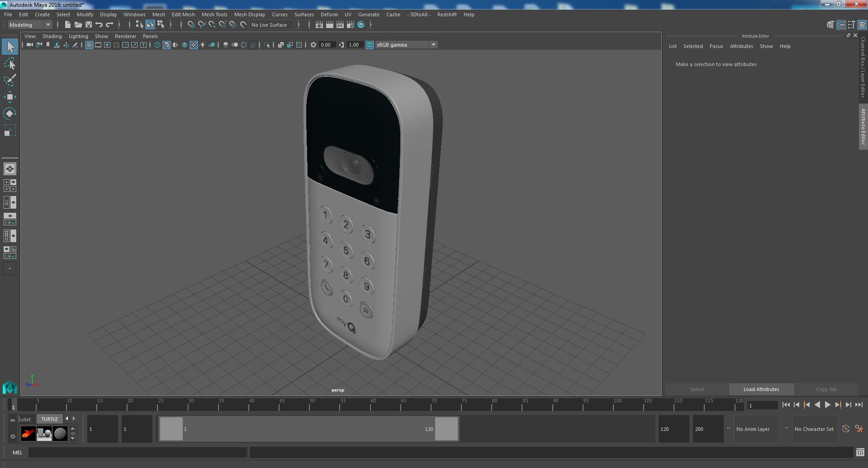Switch to the TURTLE shelf tab

(50, 419)
